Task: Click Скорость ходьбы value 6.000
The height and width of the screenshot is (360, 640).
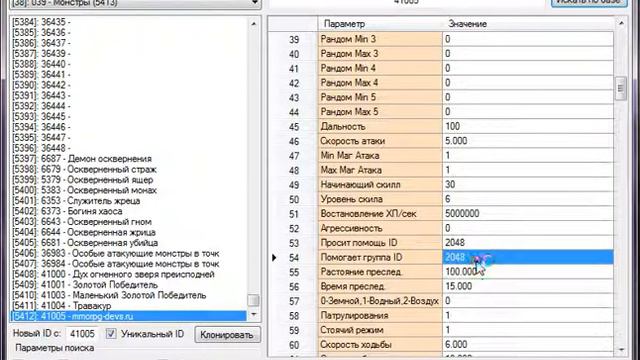Action: (528, 344)
